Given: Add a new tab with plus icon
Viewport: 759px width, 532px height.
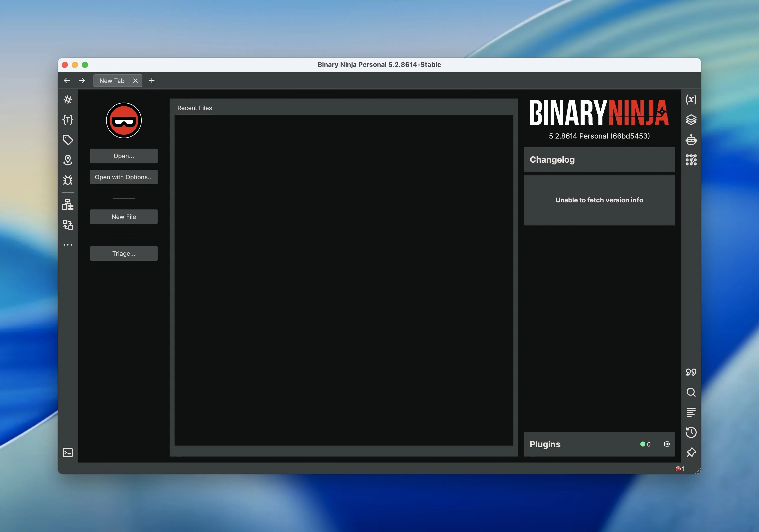Looking at the screenshot, I should coord(152,80).
